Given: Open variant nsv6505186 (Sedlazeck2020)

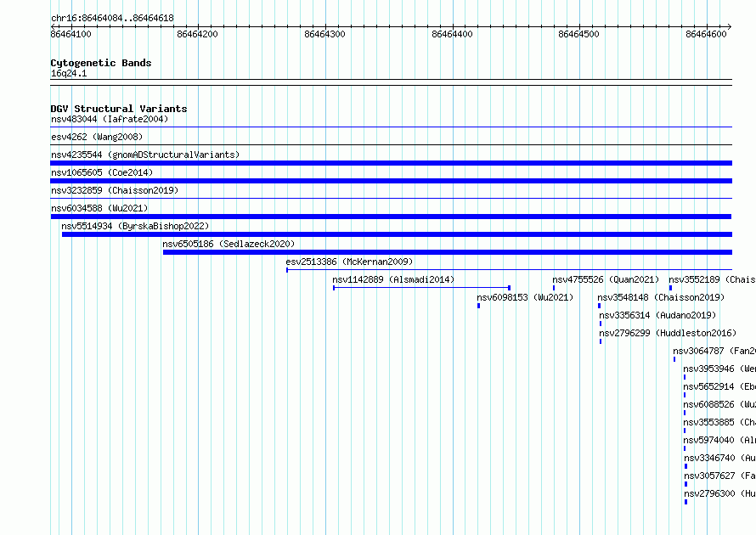Looking at the screenshot, I should point(228,244).
